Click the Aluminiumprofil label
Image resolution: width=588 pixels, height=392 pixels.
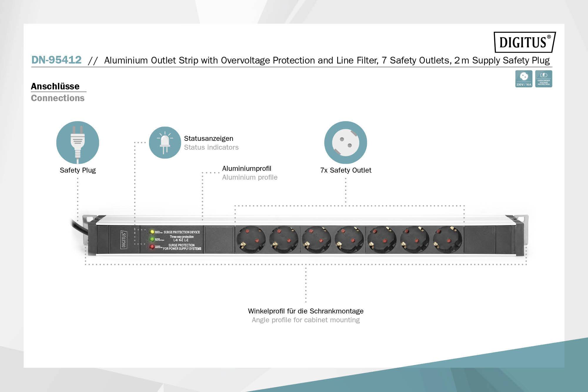tap(246, 169)
